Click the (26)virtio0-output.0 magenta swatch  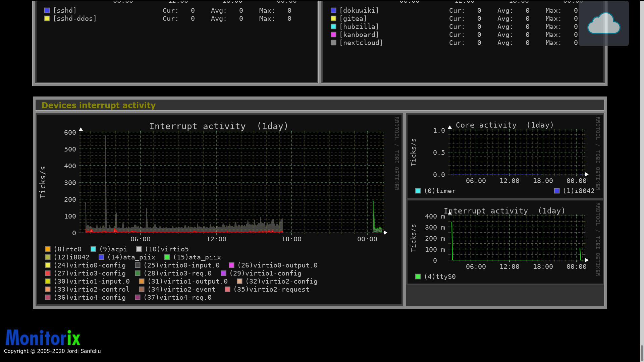click(x=231, y=265)
